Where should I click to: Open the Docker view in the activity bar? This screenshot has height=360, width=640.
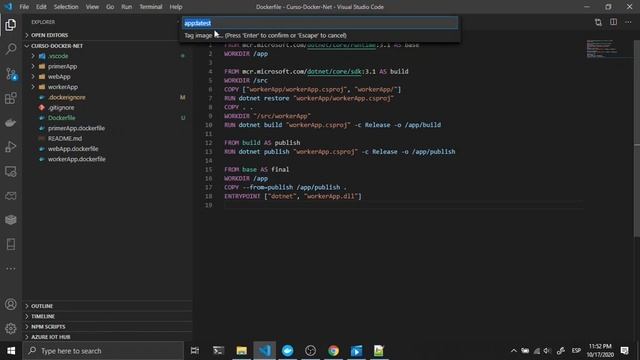point(11,122)
